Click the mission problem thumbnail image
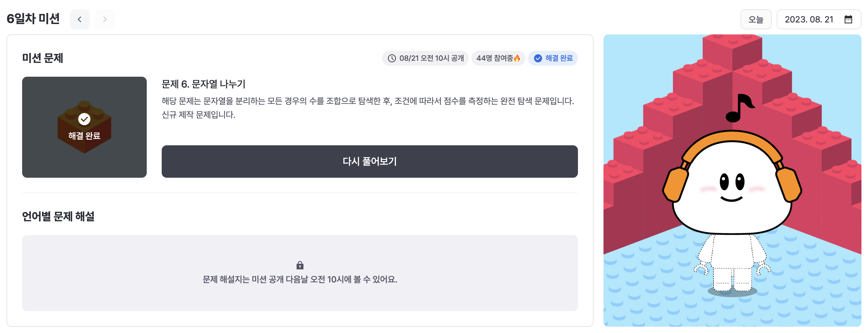The width and height of the screenshot is (868, 333). coord(84,126)
